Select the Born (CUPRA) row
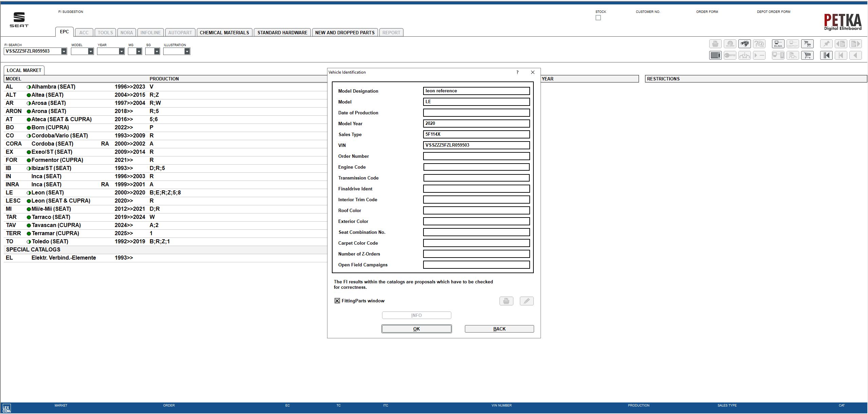This screenshot has height=414, width=868. [x=166, y=127]
